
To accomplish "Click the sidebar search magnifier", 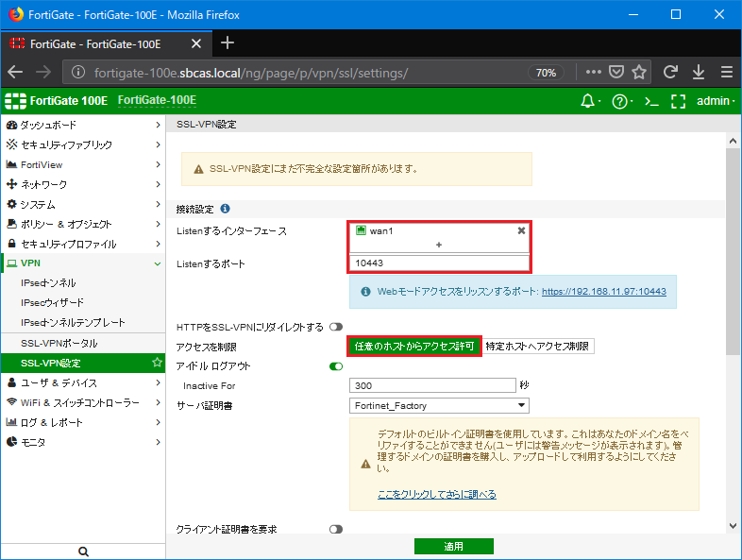I will coord(83,552).
